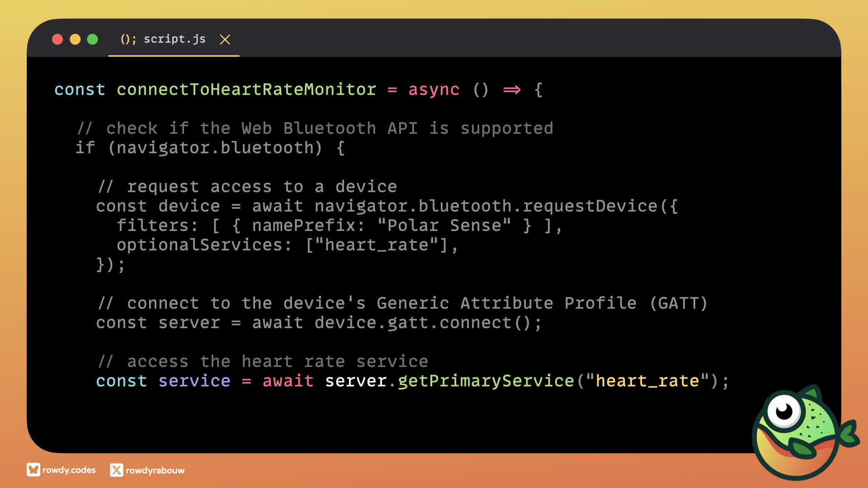Image resolution: width=868 pixels, height=488 pixels.
Task: Click the connectToHeartRateMonitor function name
Action: (x=246, y=89)
